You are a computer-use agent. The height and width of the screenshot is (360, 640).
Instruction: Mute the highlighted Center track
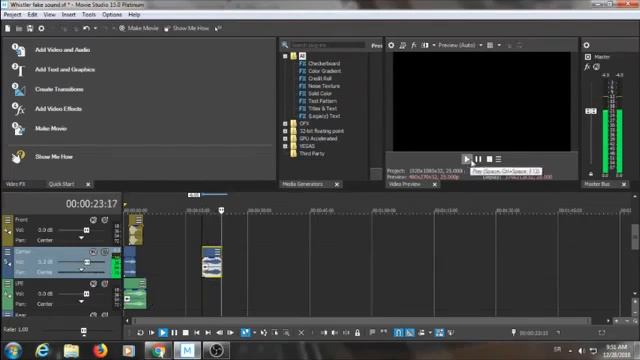point(93,252)
